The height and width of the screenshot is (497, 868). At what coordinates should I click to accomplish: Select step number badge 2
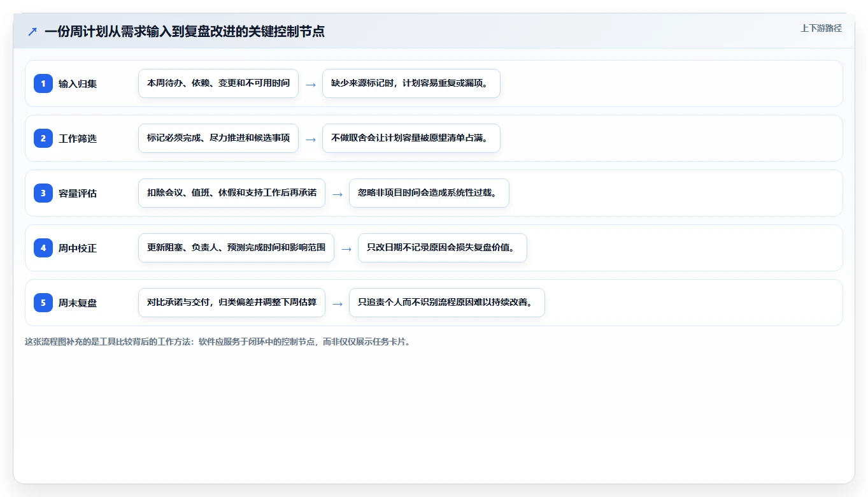pyautogui.click(x=43, y=138)
